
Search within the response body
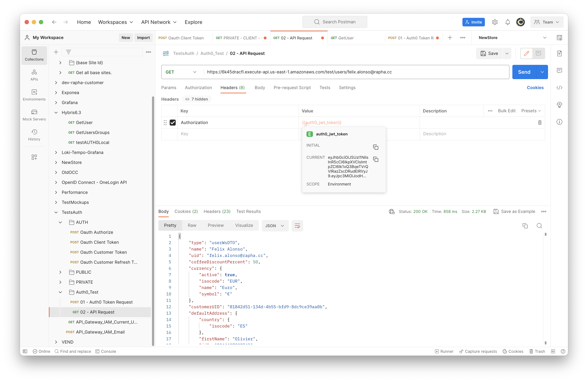click(x=539, y=226)
